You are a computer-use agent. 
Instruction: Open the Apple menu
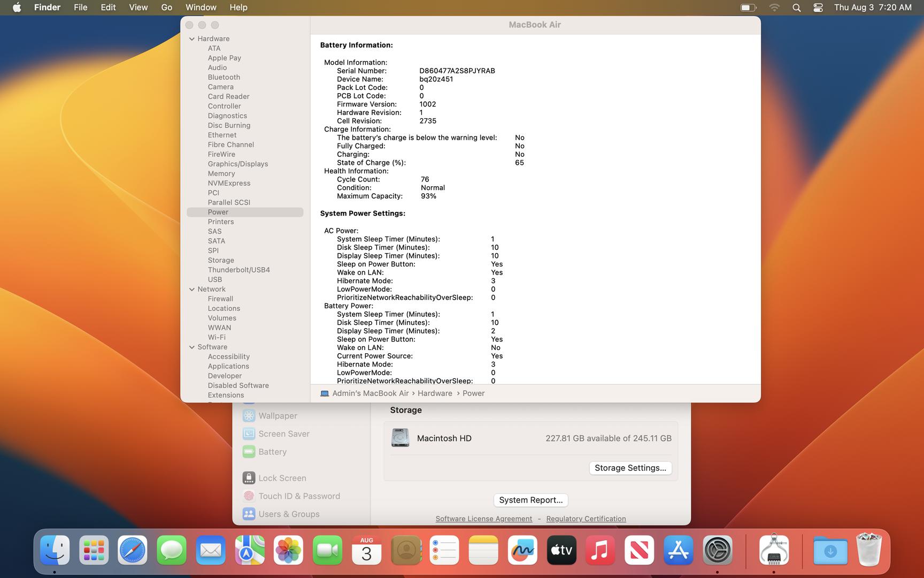pos(17,7)
